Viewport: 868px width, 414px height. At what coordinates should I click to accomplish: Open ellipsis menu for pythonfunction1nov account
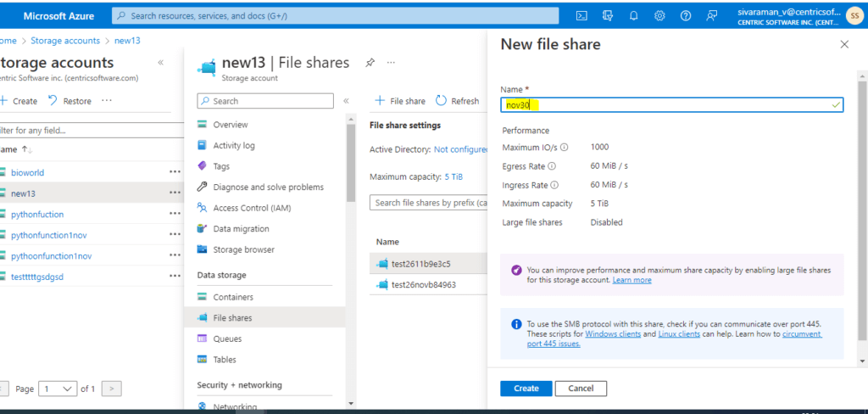(175, 234)
